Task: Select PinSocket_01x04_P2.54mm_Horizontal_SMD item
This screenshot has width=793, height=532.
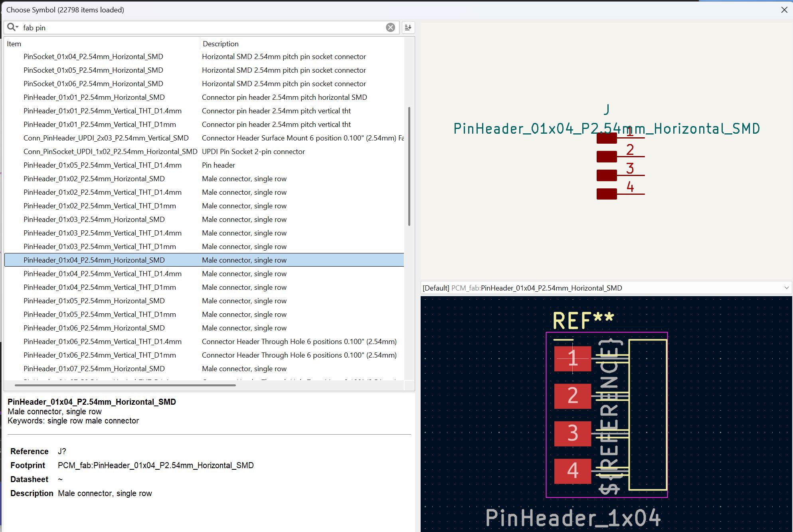Action: pos(93,57)
